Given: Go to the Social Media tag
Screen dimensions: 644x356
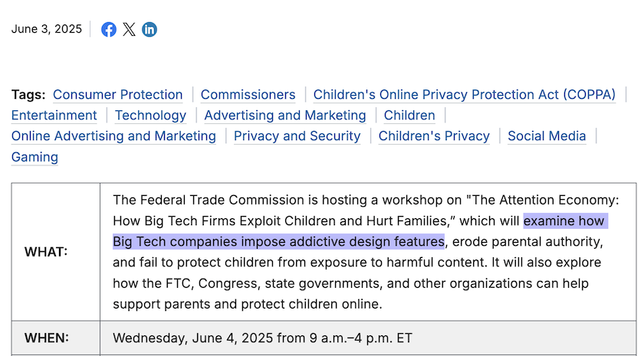Looking at the screenshot, I should pyautogui.click(x=547, y=136).
